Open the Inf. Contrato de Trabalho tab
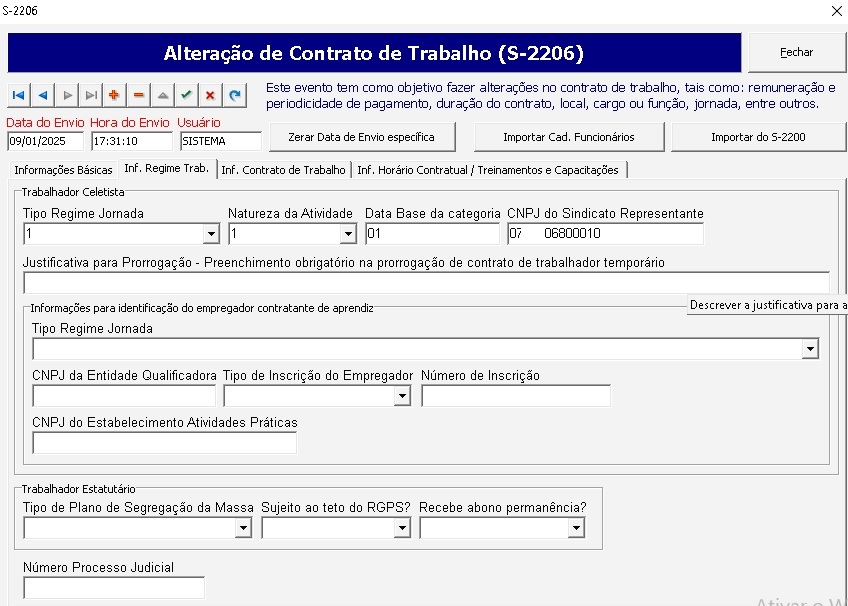This screenshot has height=606, width=848. point(284,170)
